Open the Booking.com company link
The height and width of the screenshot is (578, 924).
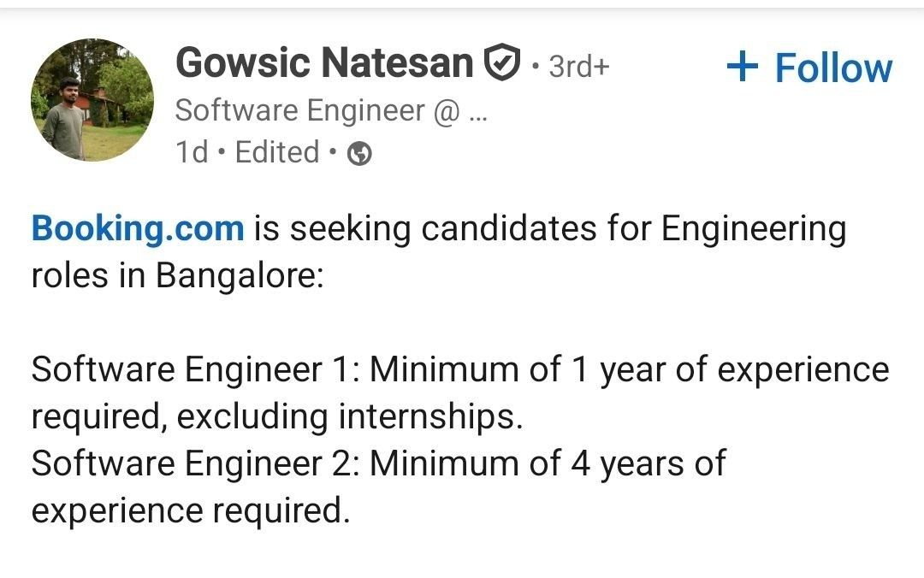click(138, 229)
